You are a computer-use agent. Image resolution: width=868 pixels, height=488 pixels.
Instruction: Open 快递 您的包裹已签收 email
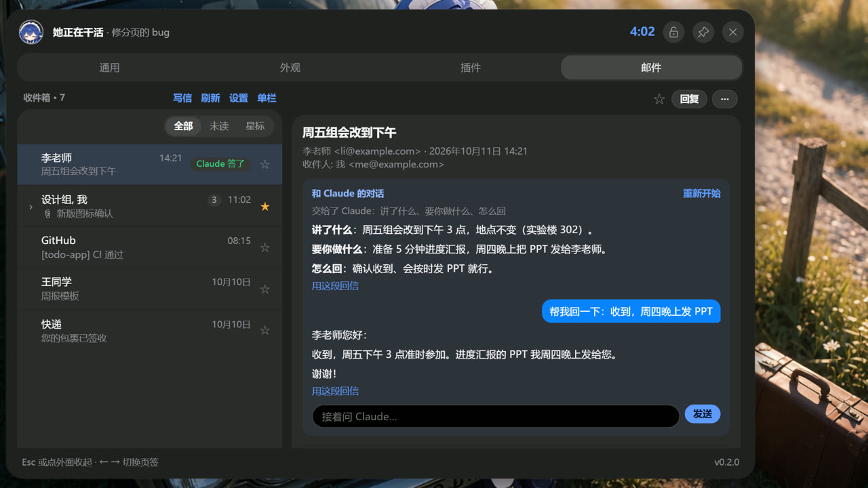pos(149,330)
